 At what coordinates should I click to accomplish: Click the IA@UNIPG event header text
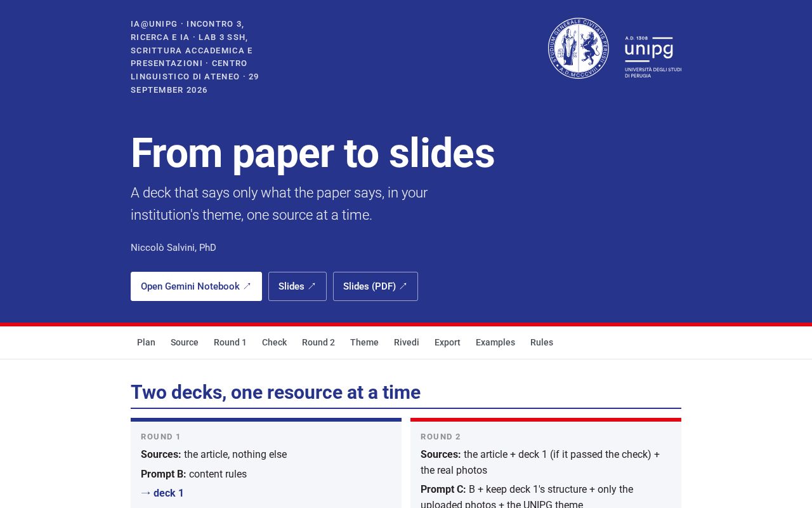195,57
